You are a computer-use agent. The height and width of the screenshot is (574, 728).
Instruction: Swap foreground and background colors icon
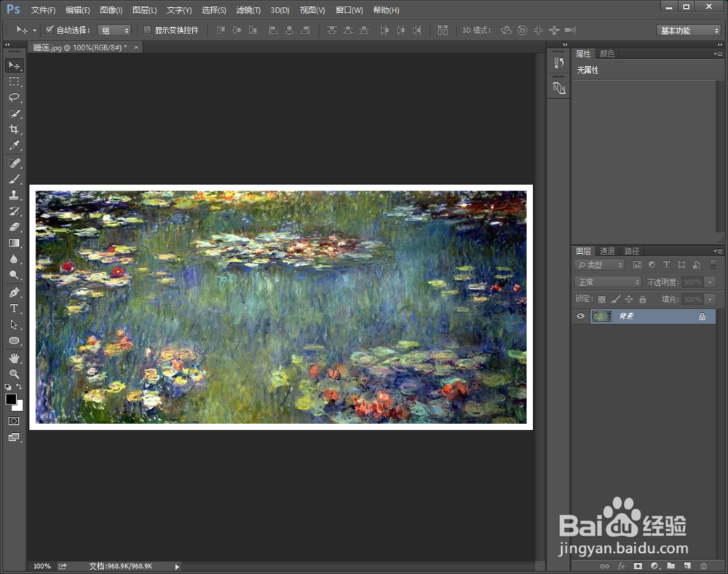tap(19, 386)
